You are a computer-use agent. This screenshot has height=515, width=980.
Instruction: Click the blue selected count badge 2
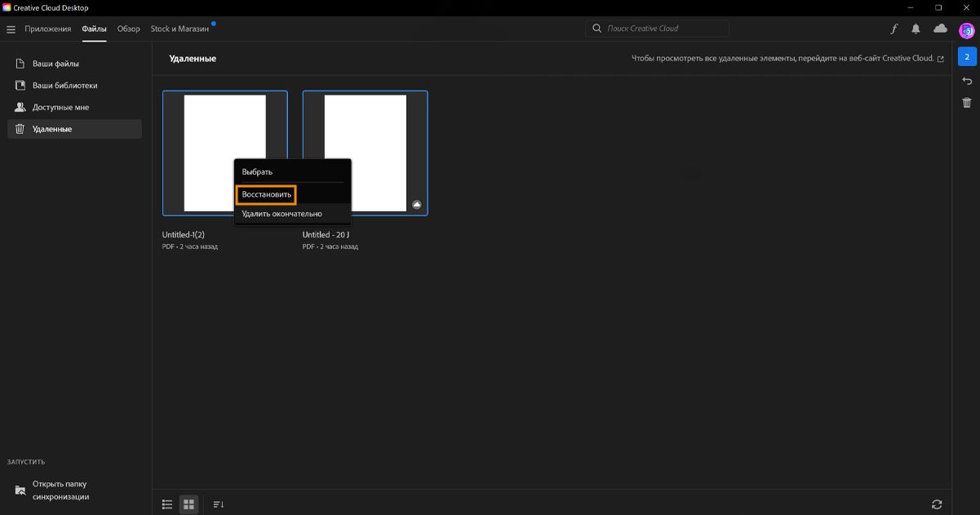[966, 57]
